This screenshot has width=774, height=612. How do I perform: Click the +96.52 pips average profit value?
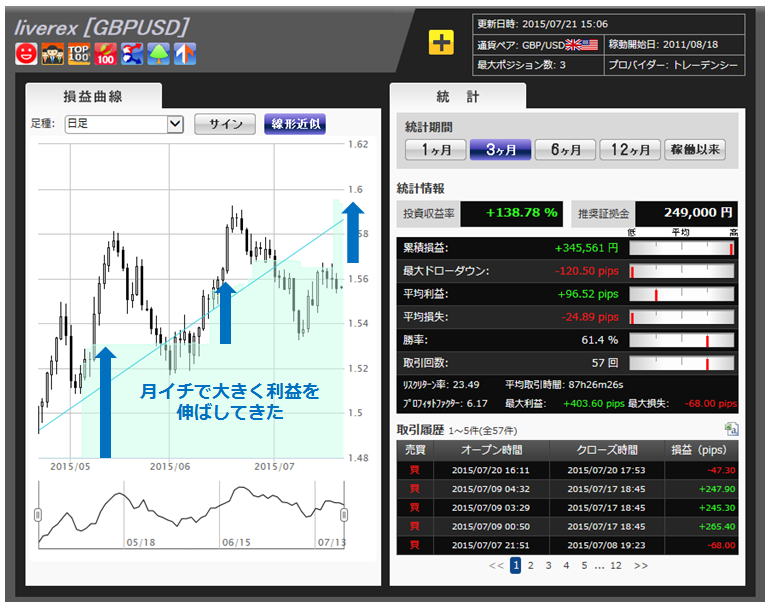[587, 294]
